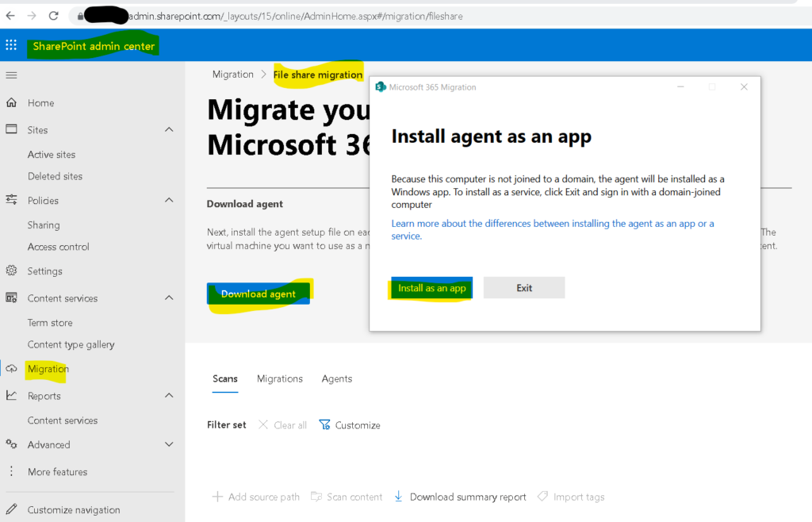
Task: Click the Migration cloud icon
Action: pos(11,369)
